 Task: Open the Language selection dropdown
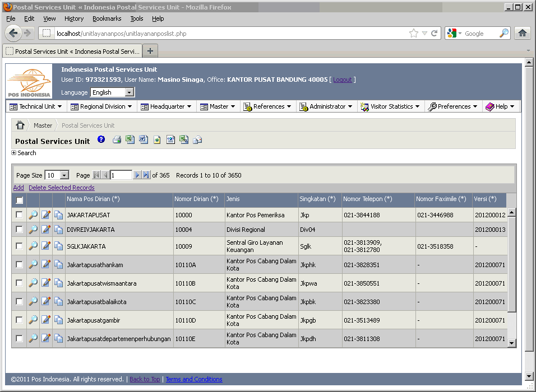click(x=130, y=92)
